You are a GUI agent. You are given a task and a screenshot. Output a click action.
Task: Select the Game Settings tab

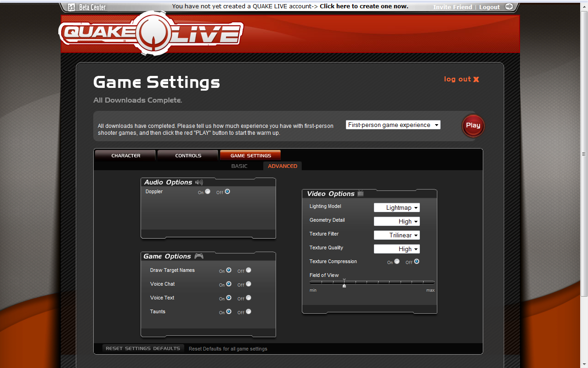pos(250,155)
